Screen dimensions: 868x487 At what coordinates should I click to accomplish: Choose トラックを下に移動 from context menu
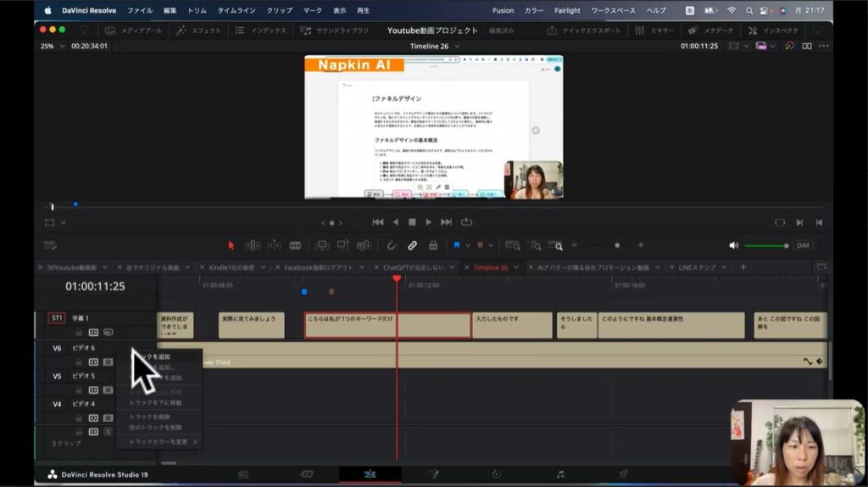click(x=155, y=403)
